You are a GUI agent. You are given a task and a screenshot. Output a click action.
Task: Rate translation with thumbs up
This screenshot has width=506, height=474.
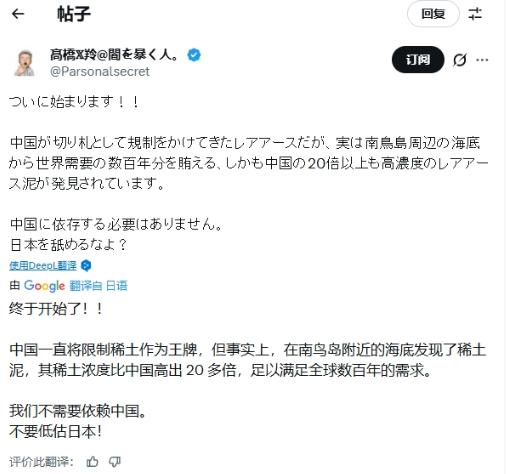pos(92,462)
